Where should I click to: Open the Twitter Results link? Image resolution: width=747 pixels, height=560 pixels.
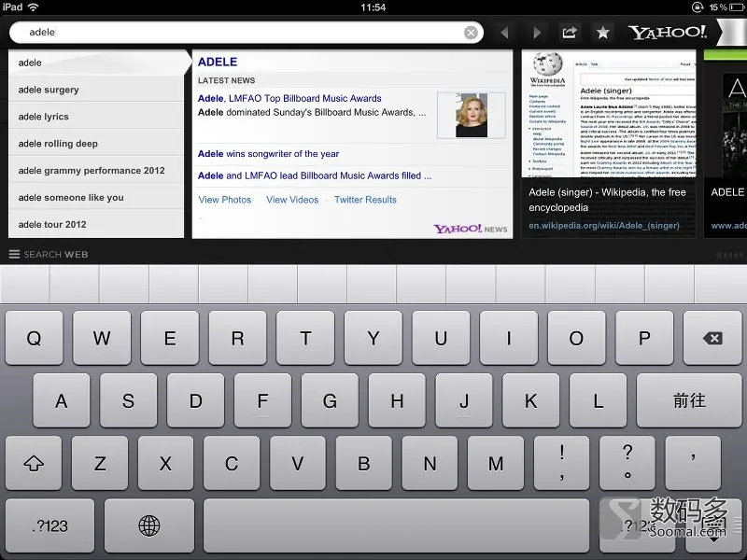[365, 200]
